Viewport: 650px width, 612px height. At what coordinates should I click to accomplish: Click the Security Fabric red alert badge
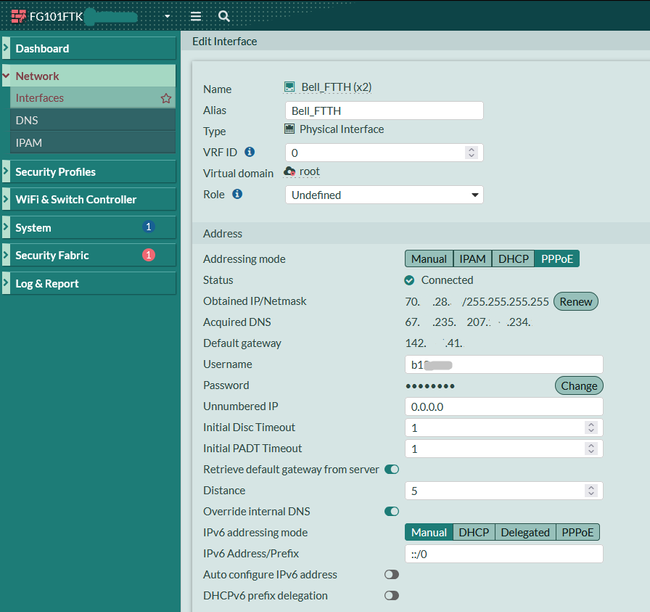coord(148,255)
